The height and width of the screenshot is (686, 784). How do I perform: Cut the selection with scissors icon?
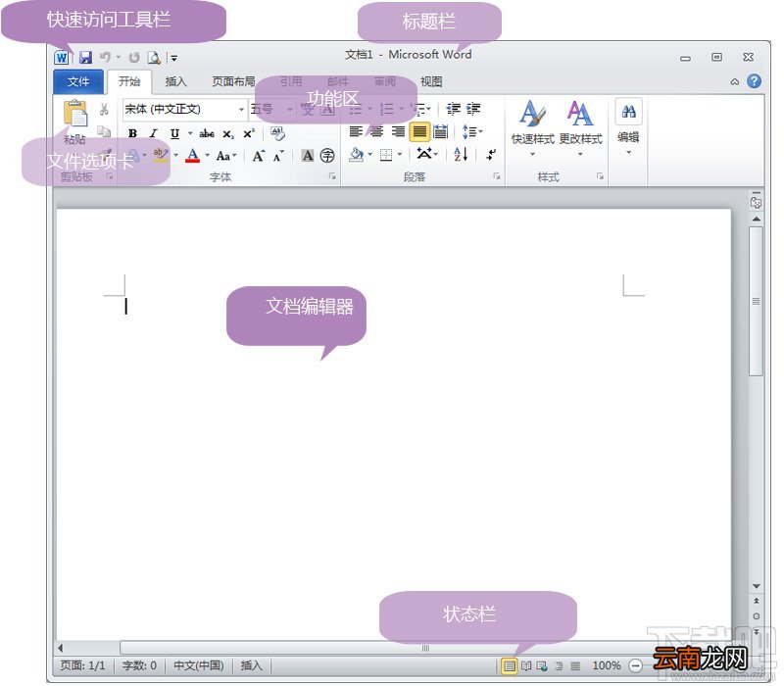coord(104,109)
